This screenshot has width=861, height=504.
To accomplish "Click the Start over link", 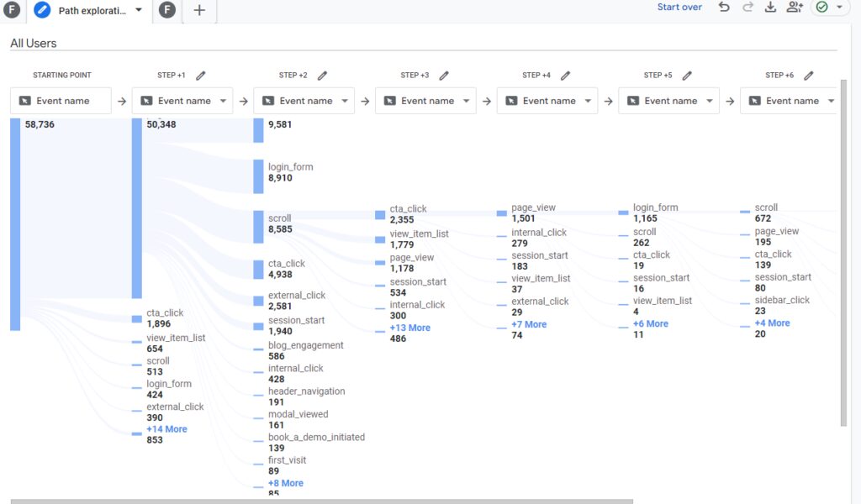I will click(x=679, y=7).
